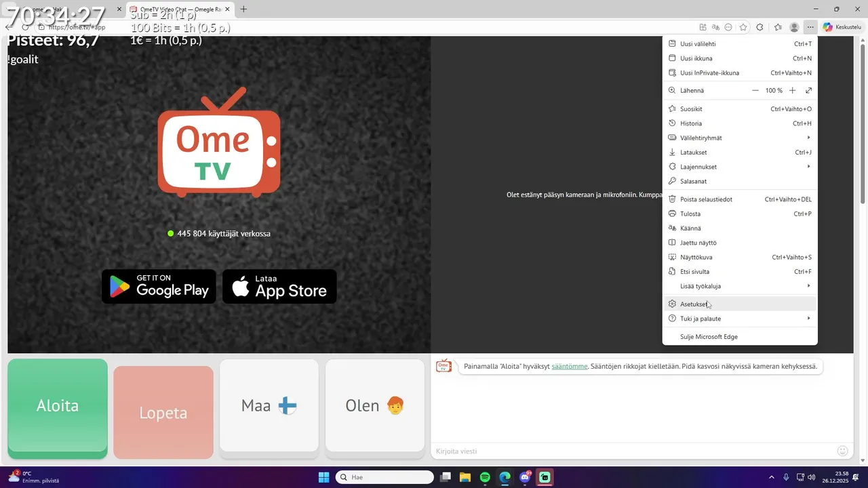868x488 pixels.
Task: Click the taskbar Hae search box
Action: [384, 477]
